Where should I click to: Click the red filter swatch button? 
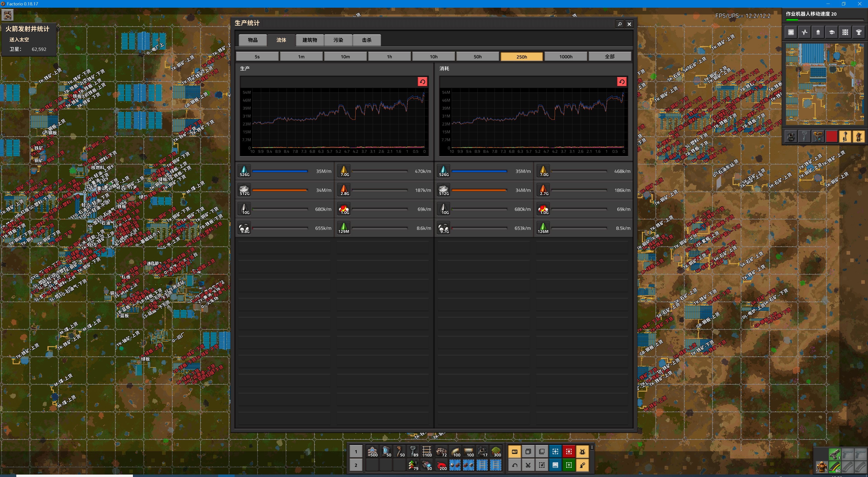click(x=831, y=136)
